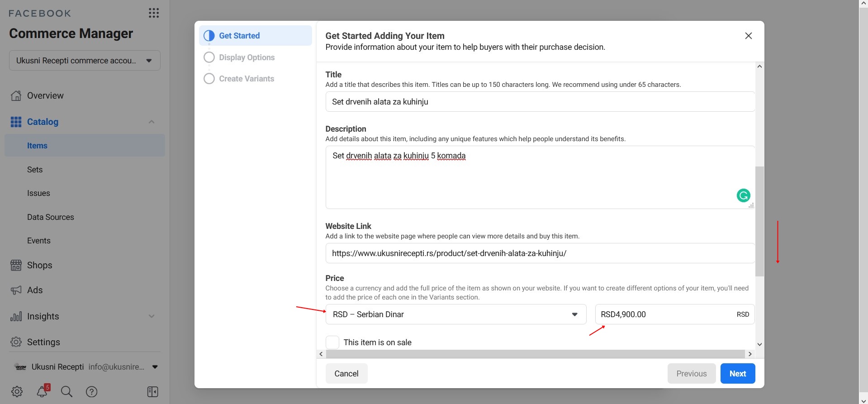This screenshot has width=868, height=404.
Task: Close the Add Item dialog
Action: coord(748,36)
